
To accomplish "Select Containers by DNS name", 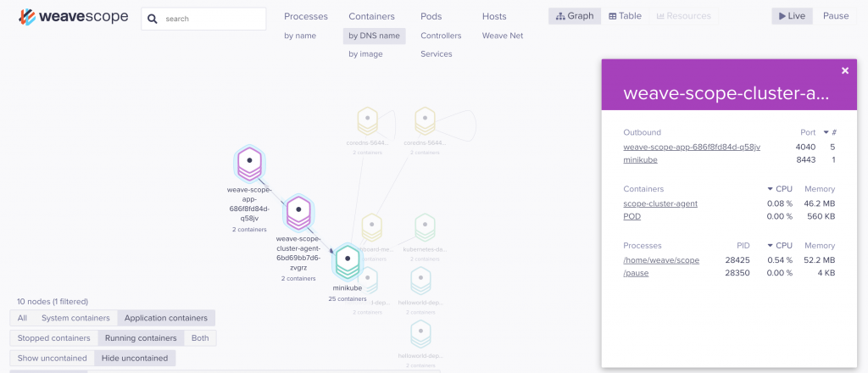I will pos(374,36).
